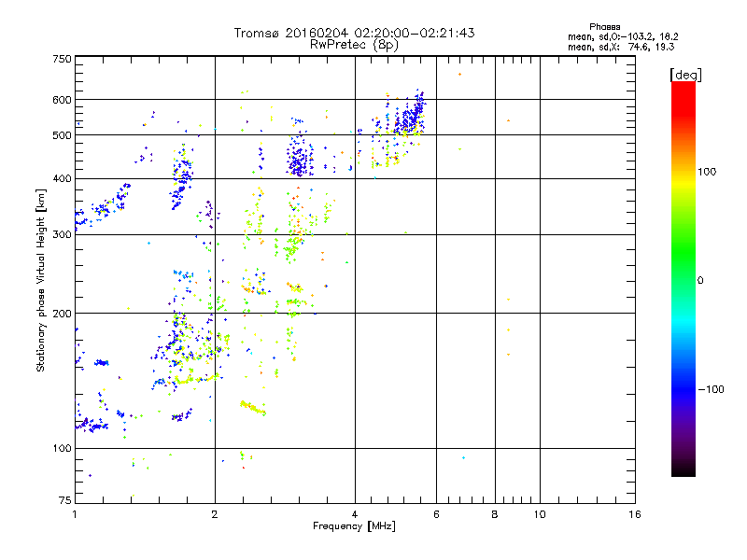Viewport: 747px width, 560px height.
Task: Click the yellow point cluster near 120 km
Action: [x=253, y=408]
